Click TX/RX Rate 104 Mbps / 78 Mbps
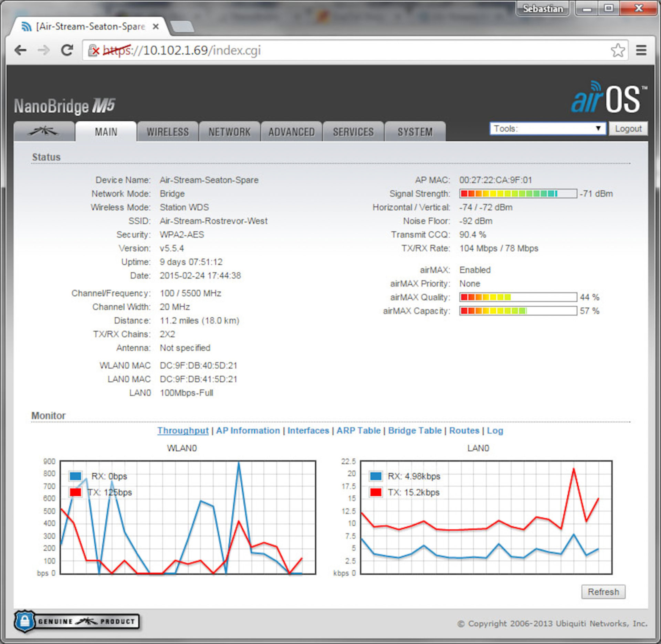This screenshot has height=644, width=661. click(499, 248)
